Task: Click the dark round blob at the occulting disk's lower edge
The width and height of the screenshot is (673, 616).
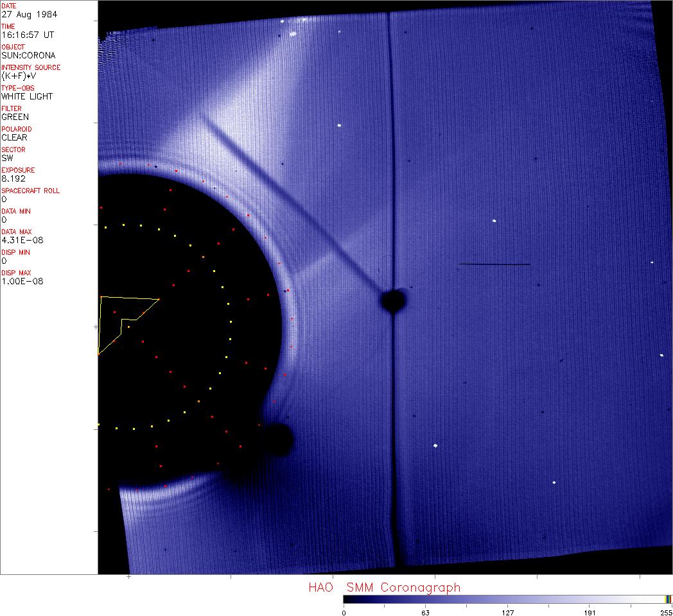Action: tap(278, 440)
